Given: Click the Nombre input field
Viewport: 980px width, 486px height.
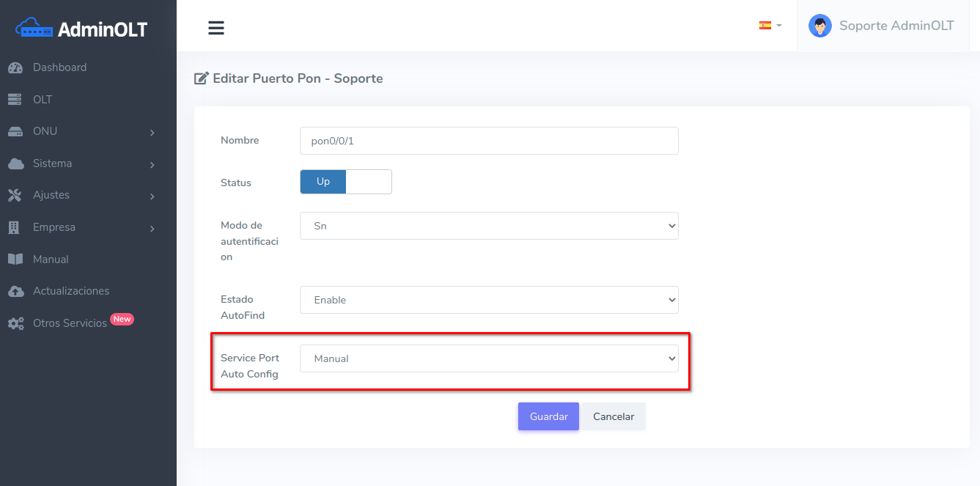Looking at the screenshot, I should [489, 141].
